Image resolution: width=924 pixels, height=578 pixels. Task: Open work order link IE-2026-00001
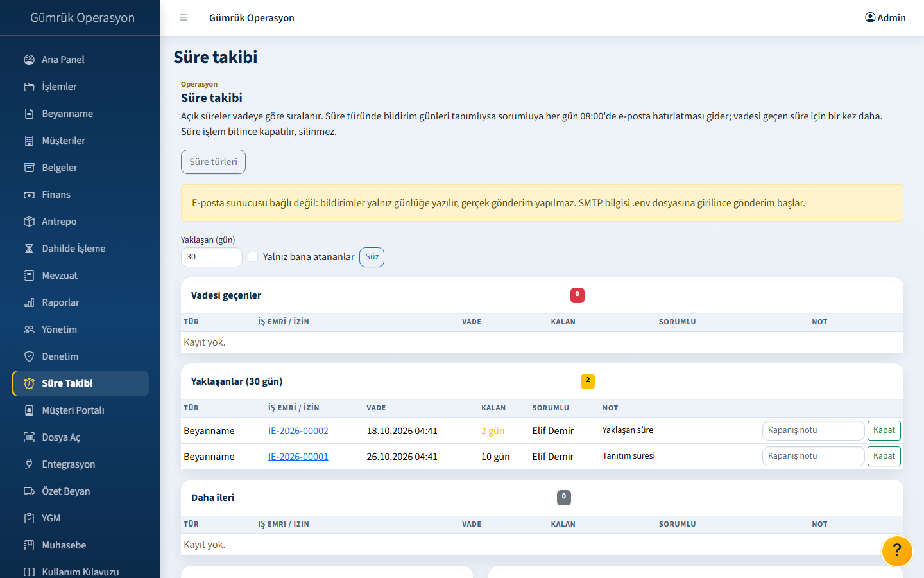(298, 457)
